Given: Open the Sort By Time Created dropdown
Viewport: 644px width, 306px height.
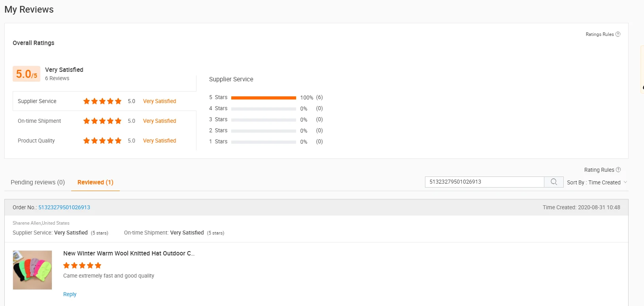Looking at the screenshot, I should coord(593,182).
